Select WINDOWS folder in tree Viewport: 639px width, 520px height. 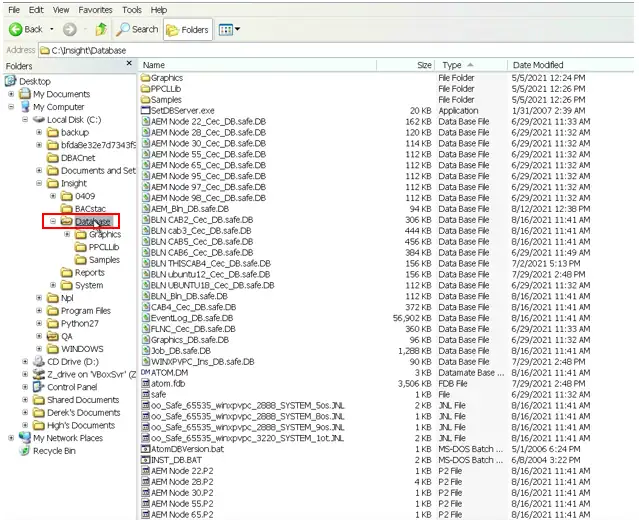point(82,349)
